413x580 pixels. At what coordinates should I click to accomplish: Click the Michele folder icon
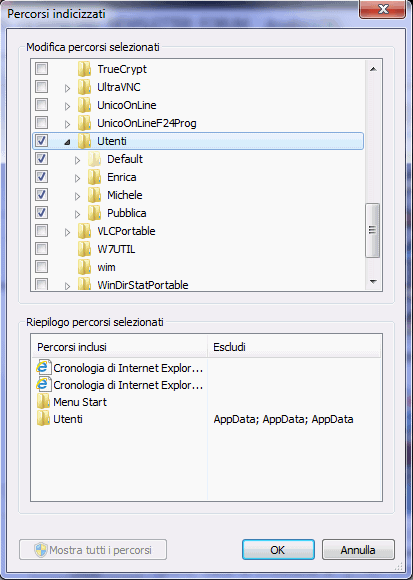tap(94, 195)
